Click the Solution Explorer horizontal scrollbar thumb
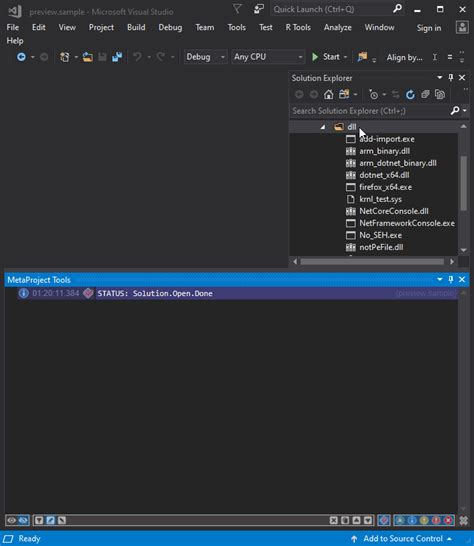474x546 pixels. [x=372, y=262]
